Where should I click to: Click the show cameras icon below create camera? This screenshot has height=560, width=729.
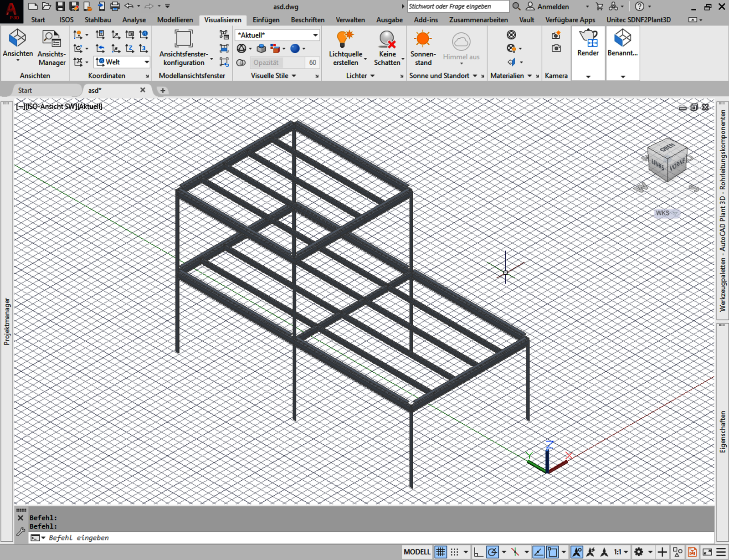556,48
